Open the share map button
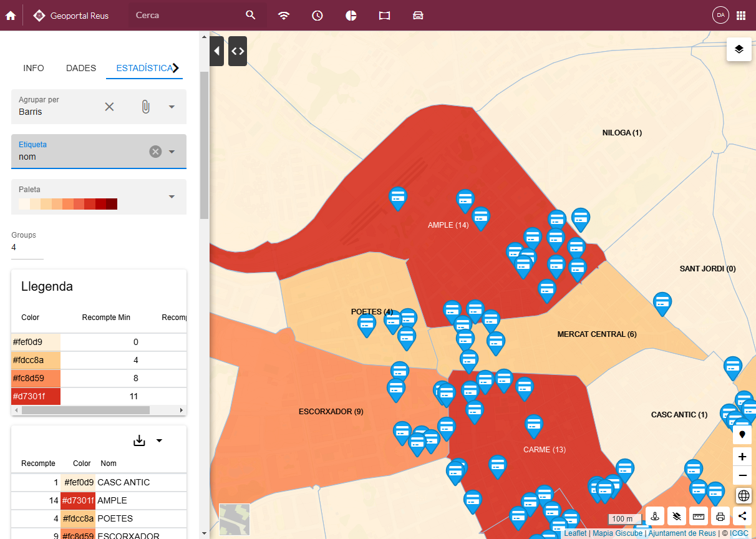Image resolution: width=756 pixels, height=539 pixels. (x=742, y=517)
